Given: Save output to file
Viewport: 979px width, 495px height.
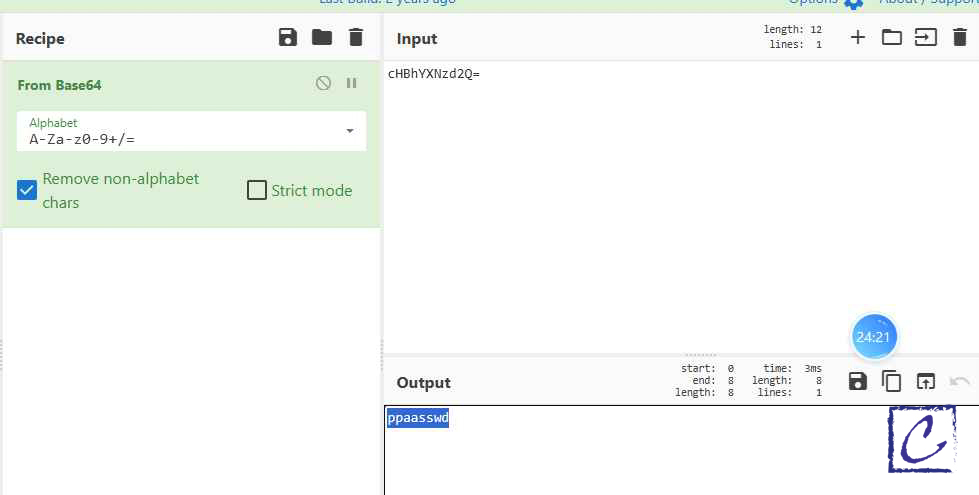Looking at the screenshot, I should tap(858, 381).
